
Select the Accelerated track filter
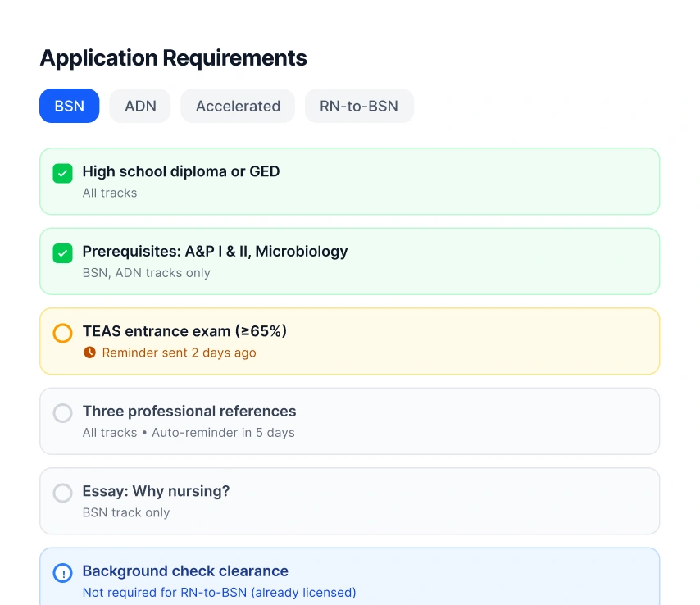[237, 106]
